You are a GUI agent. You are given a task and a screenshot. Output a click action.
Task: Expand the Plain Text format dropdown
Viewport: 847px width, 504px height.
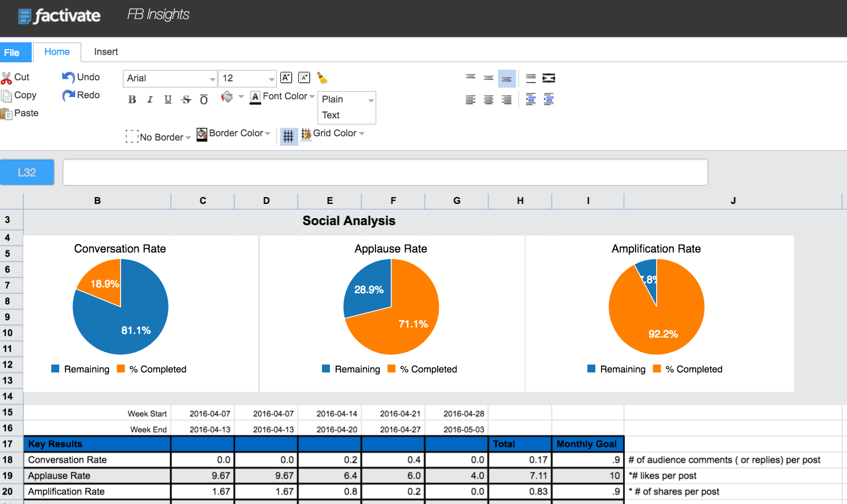[347, 107]
